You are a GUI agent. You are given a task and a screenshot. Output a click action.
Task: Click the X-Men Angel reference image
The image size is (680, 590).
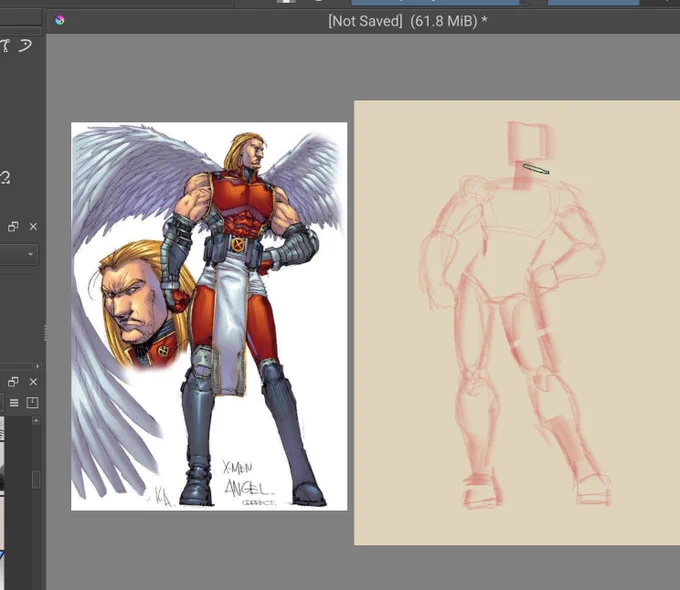coord(209,316)
